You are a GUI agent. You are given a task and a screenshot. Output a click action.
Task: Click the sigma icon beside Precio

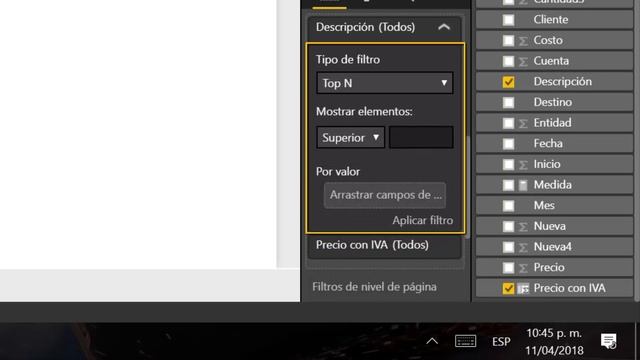523,268
